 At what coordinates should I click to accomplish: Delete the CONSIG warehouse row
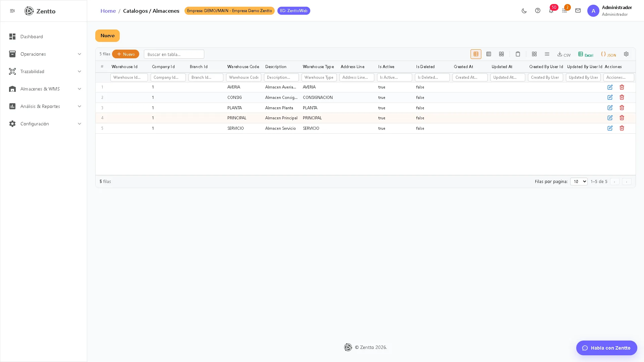tap(622, 97)
